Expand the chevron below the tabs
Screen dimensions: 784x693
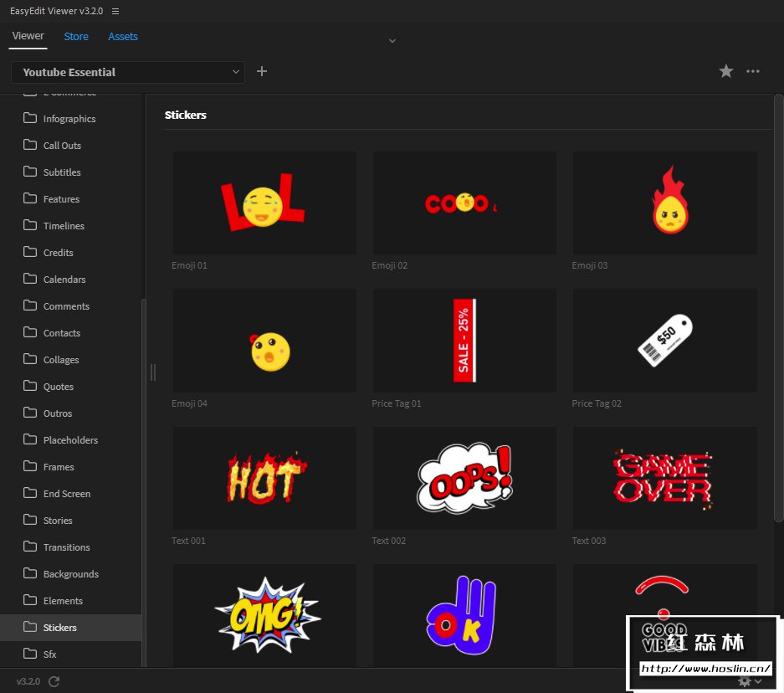(392, 41)
